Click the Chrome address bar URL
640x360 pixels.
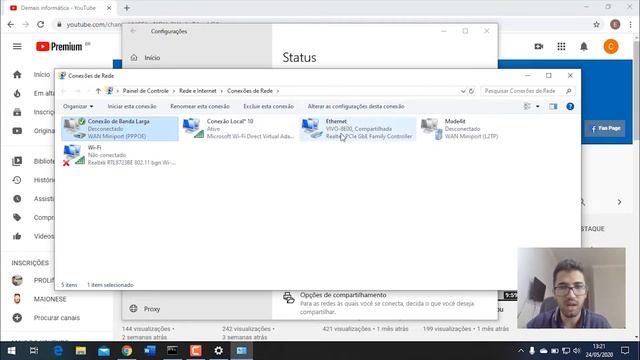(94, 24)
